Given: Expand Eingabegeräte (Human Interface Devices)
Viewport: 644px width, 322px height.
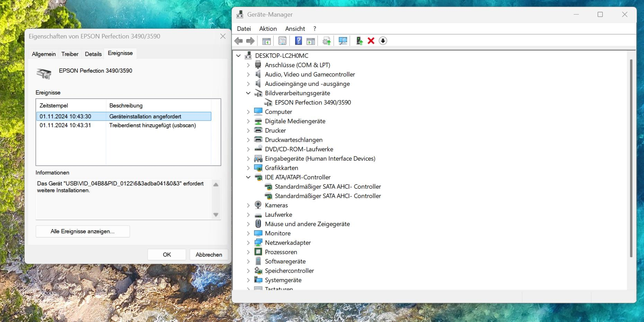Looking at the screenshot, I should [x=248, y=158].
